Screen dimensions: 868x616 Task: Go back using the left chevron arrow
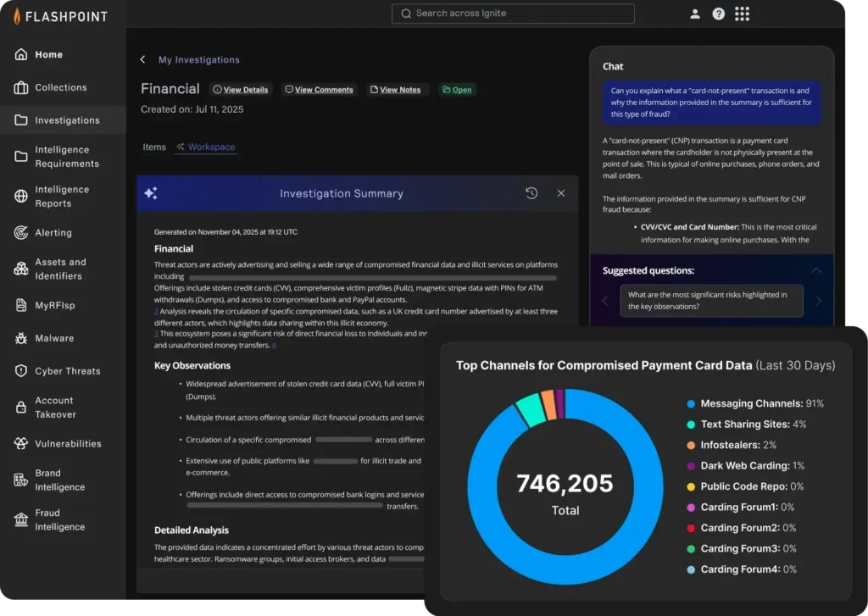(x=142, y=60)
